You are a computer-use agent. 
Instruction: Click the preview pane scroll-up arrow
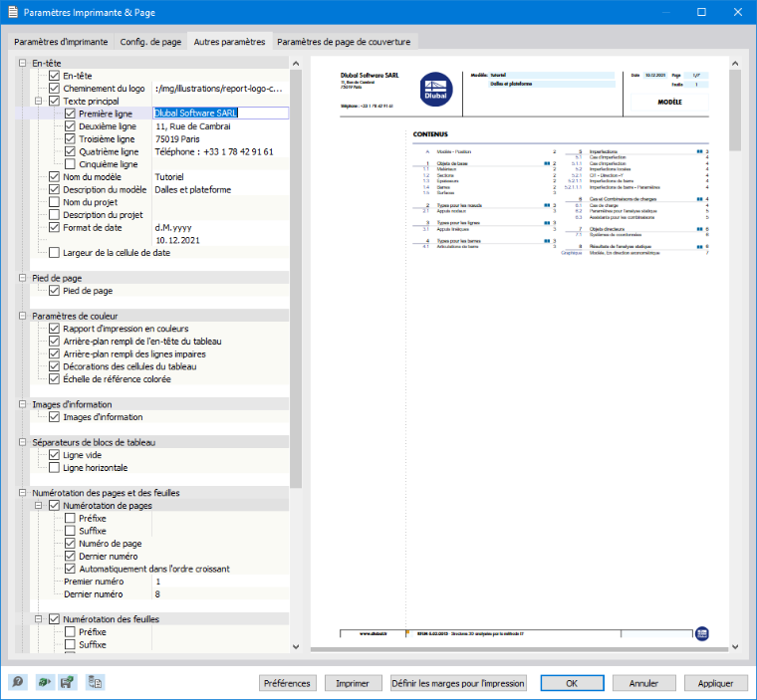[735, 64]
